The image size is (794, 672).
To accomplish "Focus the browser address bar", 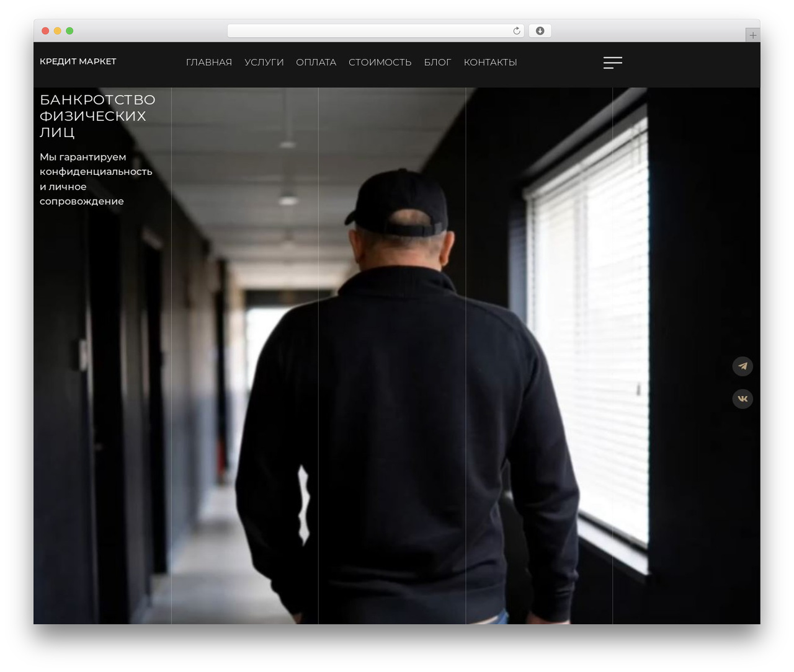I will [376, 31].
